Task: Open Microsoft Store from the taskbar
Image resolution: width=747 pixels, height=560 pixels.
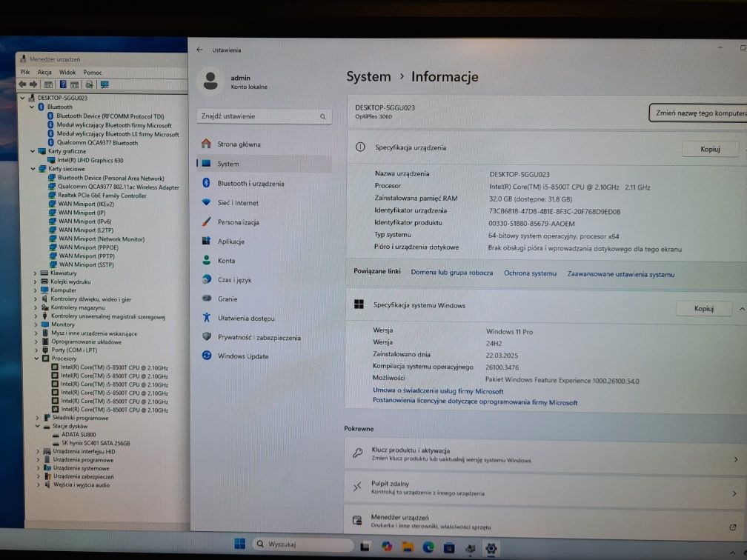Action: [x=449, y=547]
